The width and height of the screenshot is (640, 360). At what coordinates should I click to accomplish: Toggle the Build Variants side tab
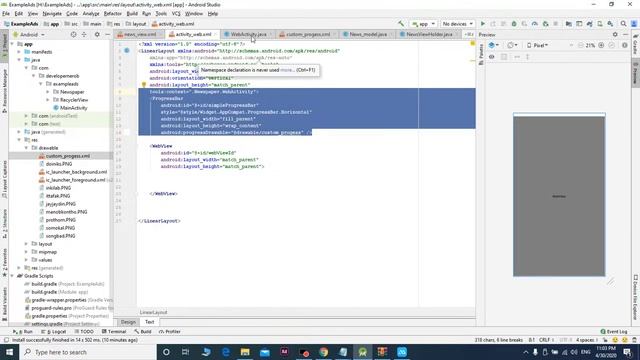4,304
